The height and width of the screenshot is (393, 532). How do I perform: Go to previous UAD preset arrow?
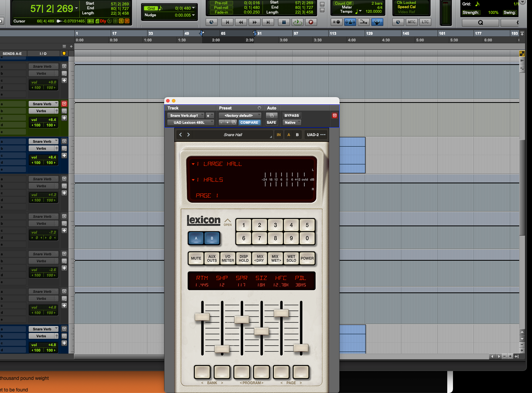pos(180,135)
